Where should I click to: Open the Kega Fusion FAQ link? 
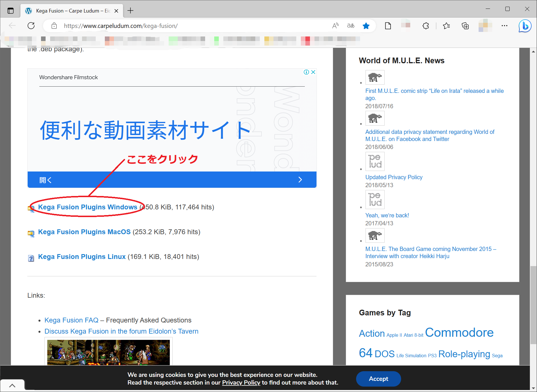click(71, 320)
